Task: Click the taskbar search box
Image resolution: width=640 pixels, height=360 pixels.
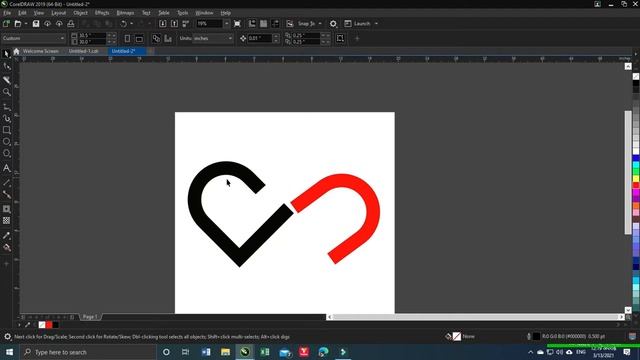Action: pos(88,352)
